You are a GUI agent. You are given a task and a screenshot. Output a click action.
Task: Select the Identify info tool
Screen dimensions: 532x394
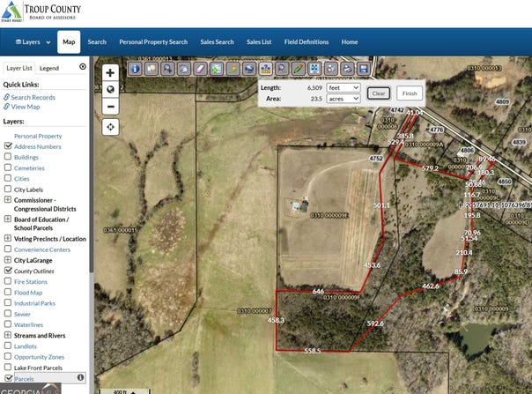pyautogui.click(x=135, y=69)
